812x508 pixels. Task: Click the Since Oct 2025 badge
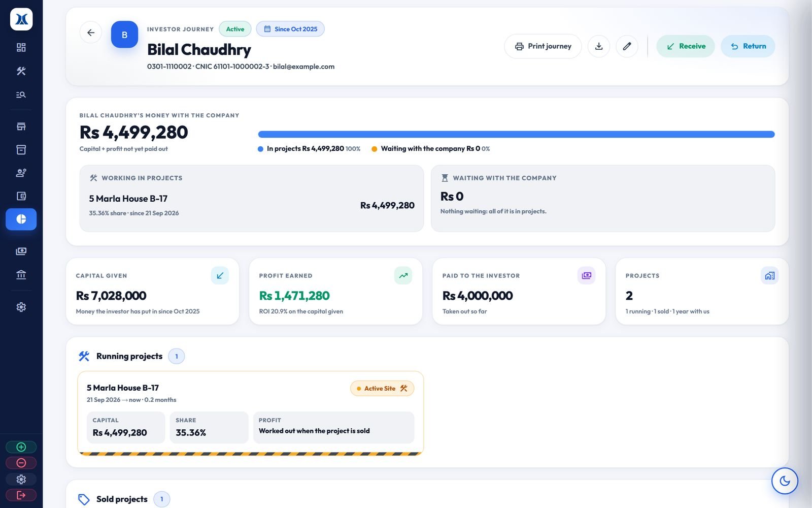[x=290, y=29]
